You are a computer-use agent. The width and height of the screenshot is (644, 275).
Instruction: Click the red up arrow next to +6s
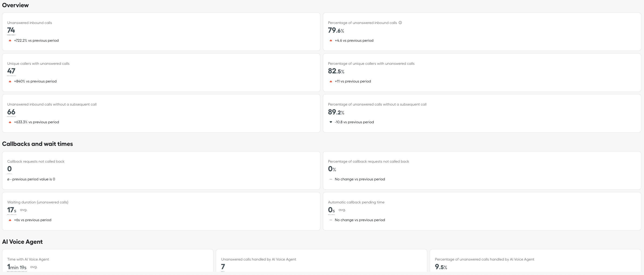click(10, 220)
